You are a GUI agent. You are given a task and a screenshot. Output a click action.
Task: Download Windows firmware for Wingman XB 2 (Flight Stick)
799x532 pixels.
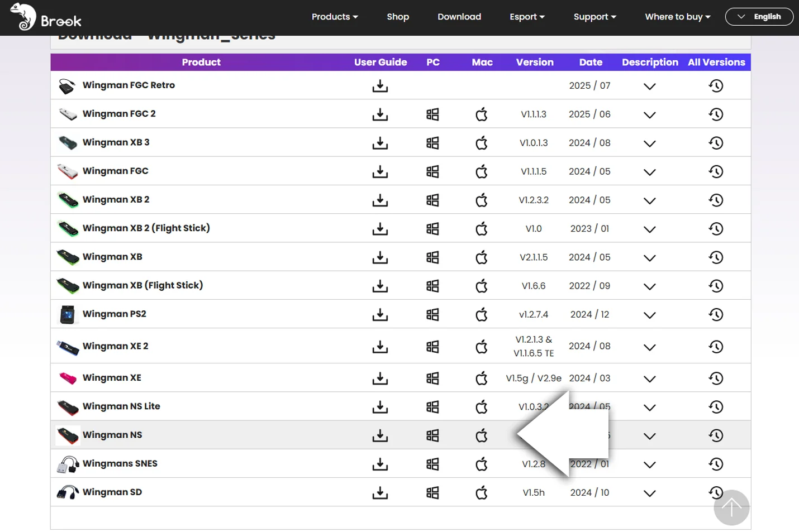pyautogui.click(x=432, y=229)
